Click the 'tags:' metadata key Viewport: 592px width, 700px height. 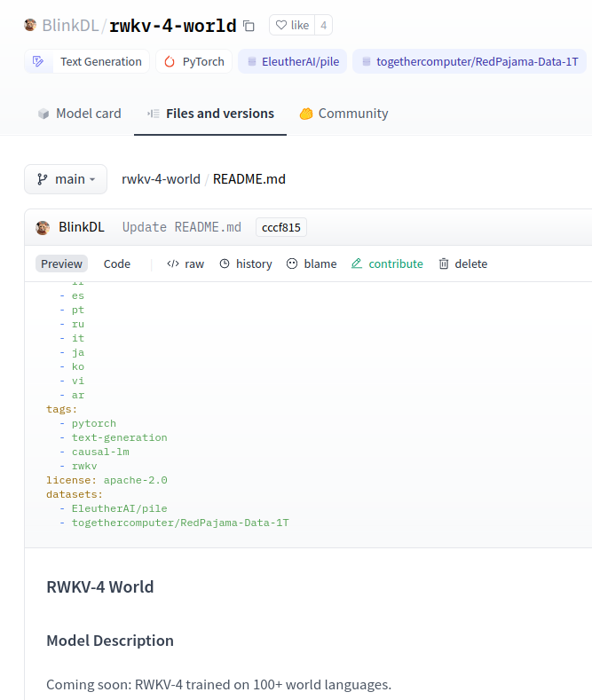tap(61, 409)
